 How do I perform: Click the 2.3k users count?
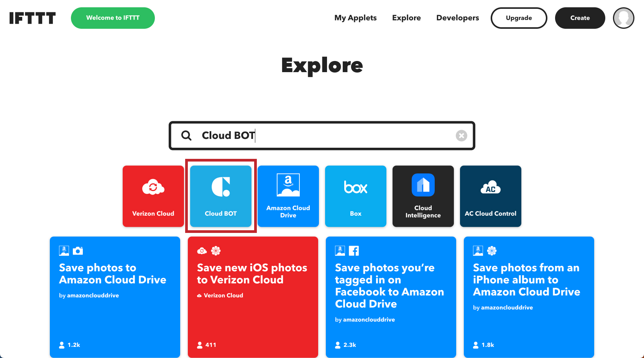[346, 345]
